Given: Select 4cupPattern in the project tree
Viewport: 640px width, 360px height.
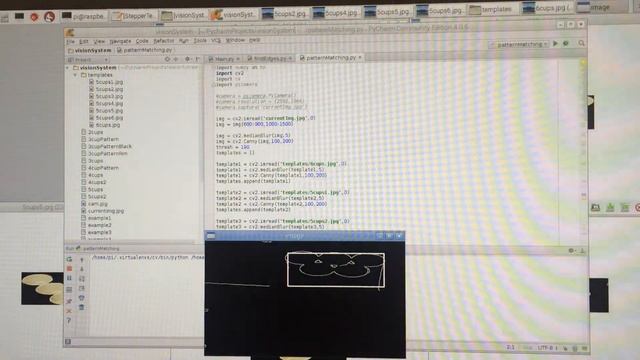Looking at the screenshot, I should click(x=100, y=168).
